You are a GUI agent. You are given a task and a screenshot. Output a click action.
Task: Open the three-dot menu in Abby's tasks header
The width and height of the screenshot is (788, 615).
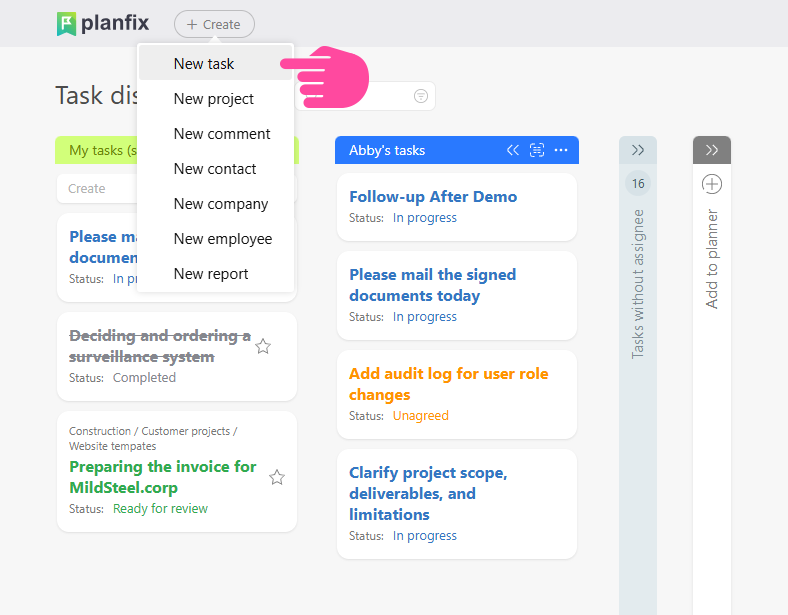[561, 150]
